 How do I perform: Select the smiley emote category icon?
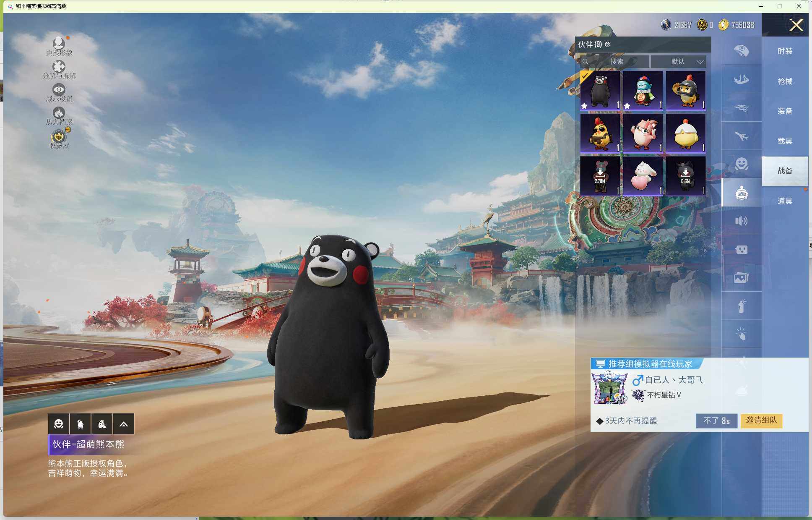(x=741, y=164)
